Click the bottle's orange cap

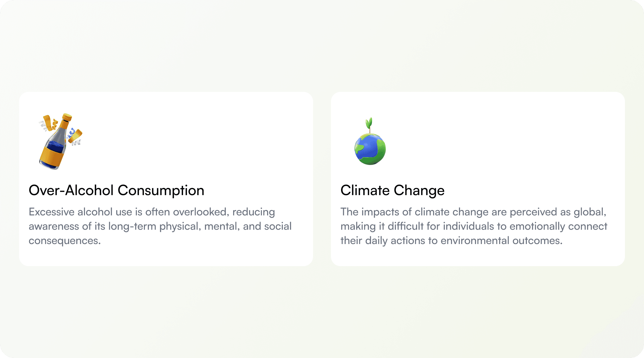pos(67,117)
